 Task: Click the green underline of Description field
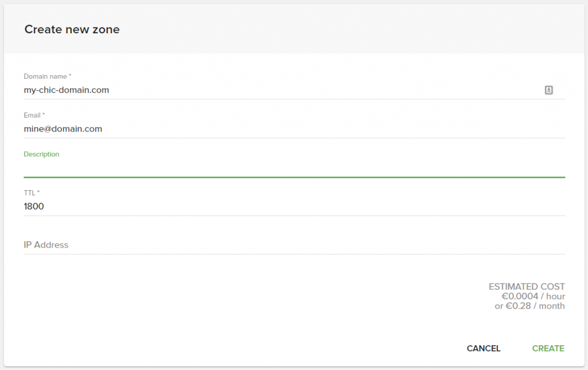294,177
